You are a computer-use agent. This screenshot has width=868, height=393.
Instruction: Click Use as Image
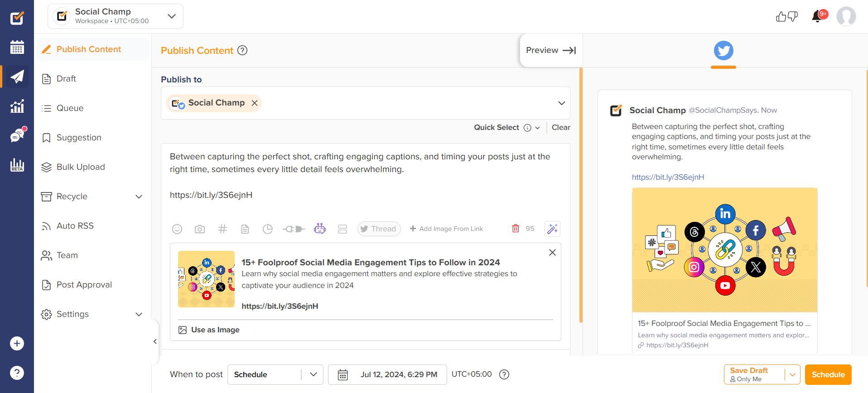[x=209, y=330]
